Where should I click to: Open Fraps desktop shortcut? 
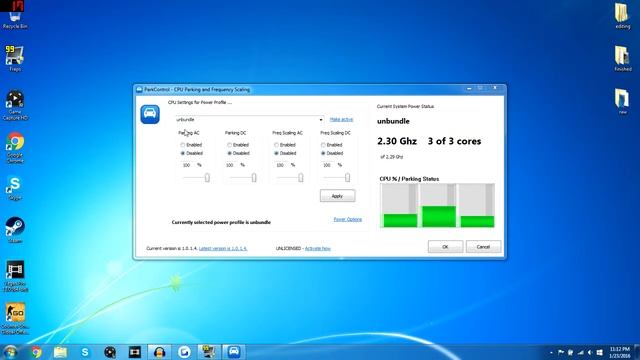(15, 58)
